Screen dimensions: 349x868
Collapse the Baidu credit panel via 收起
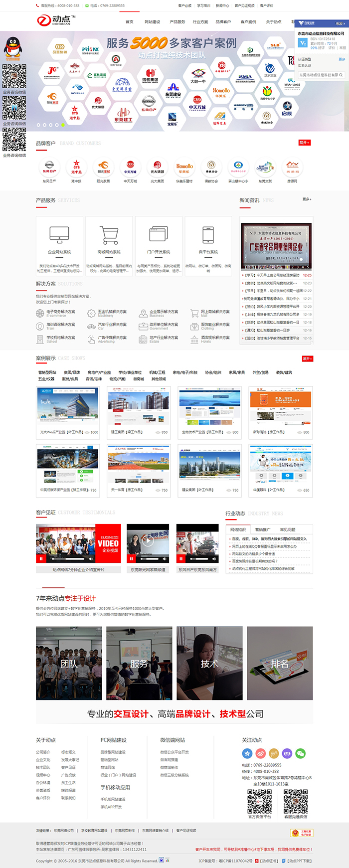tap(339, 23)
